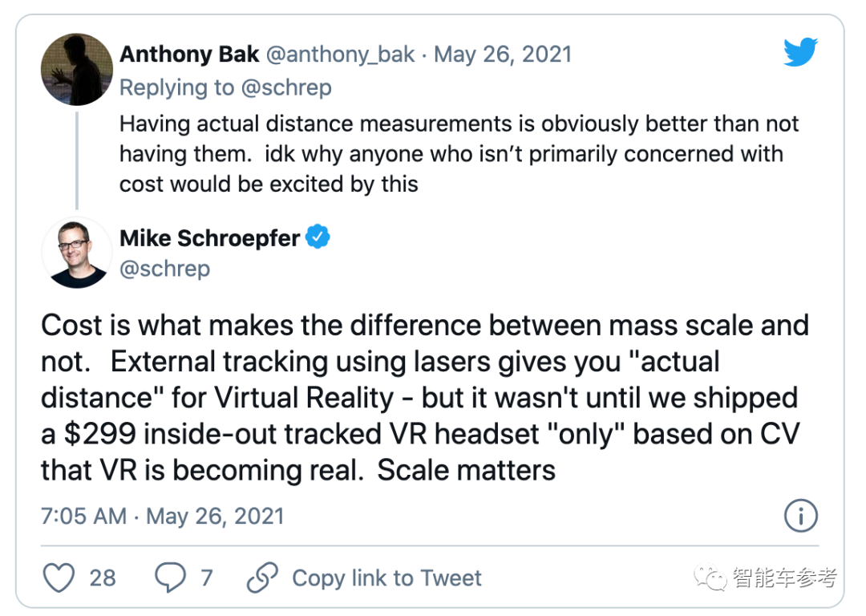This screenshot has width=866, height=616.
Task: Click the 28 likes count
Action: point(103,577)
